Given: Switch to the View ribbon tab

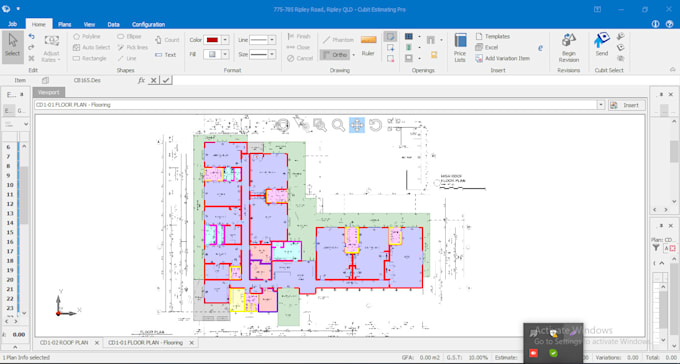Looking at the screenshot, I should [x=89, y=25].
